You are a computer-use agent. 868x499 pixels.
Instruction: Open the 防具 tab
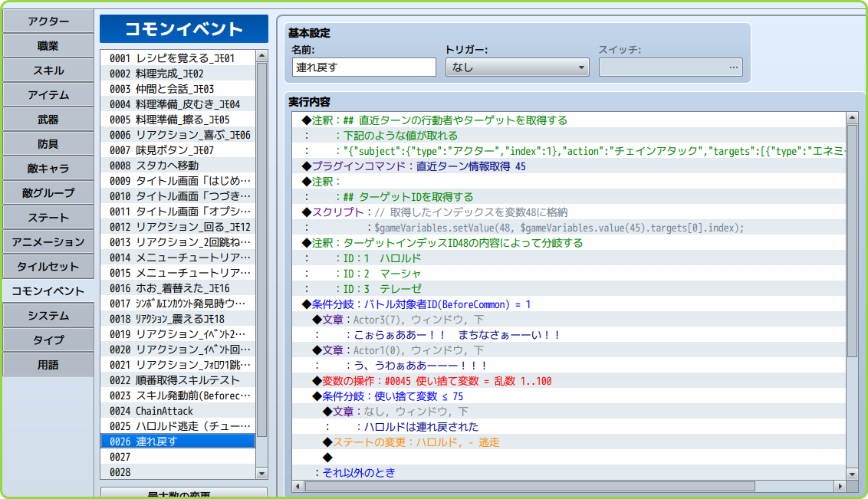pos(48,144)
